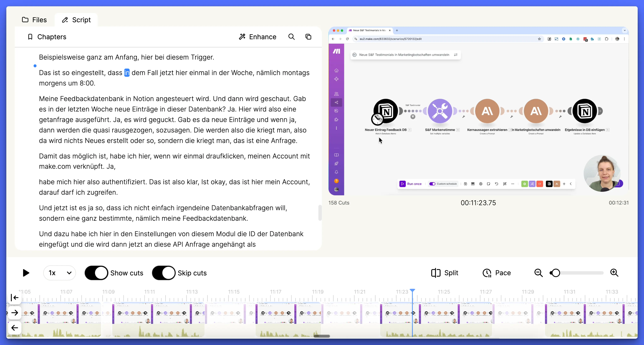
Task: Switch to the Script tab
Action: coord(76,20)
